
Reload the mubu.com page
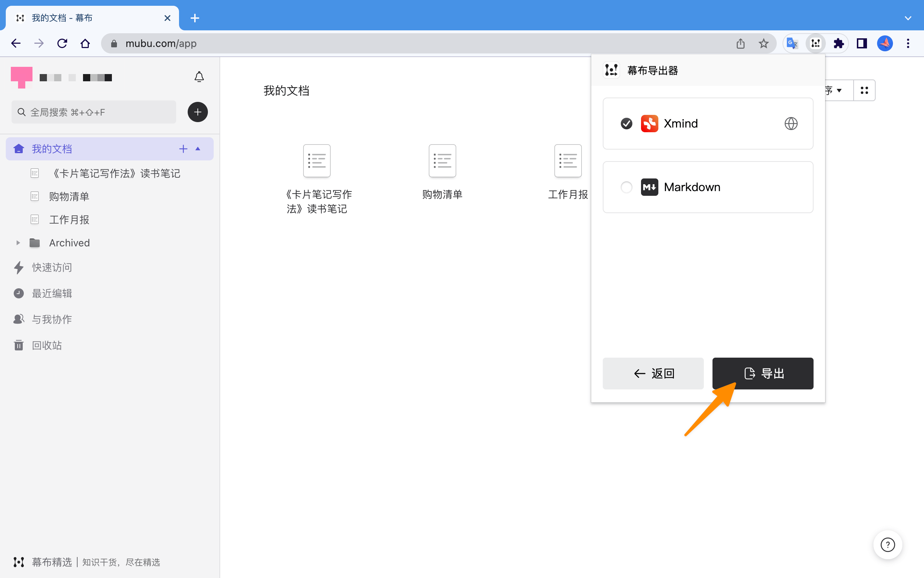(62, 43)
